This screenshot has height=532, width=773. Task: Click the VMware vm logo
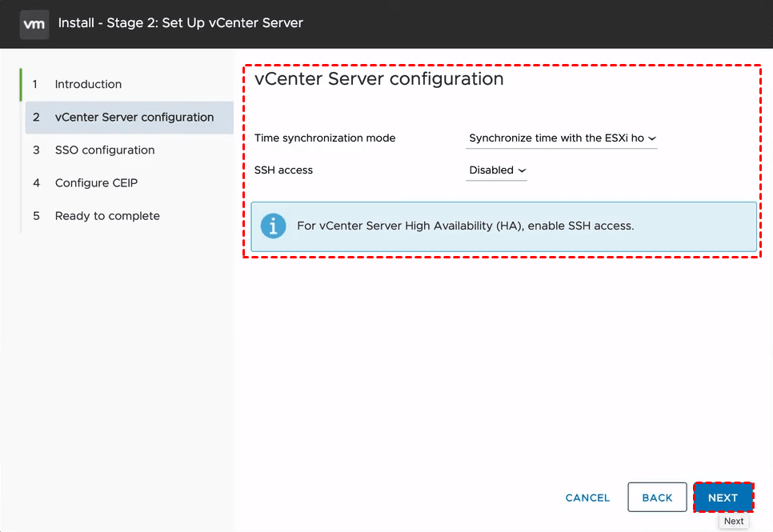pyautogui.click(x=34, y=23)
